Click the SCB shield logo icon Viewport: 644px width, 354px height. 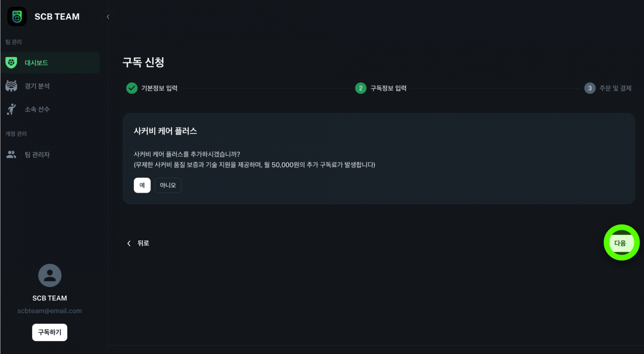(x=17, y=16)
